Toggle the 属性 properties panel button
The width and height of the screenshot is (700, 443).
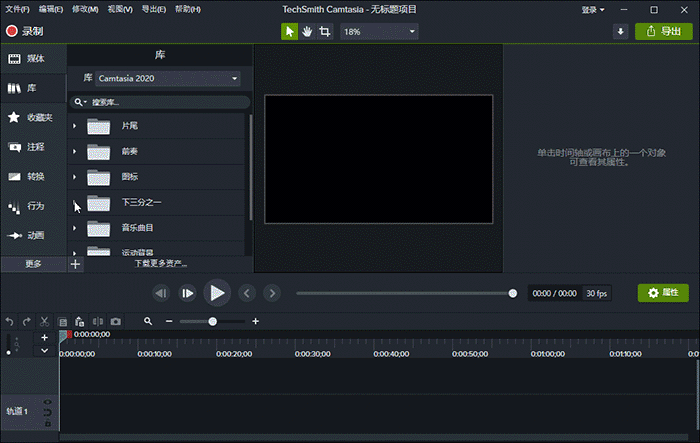[663, 293]
